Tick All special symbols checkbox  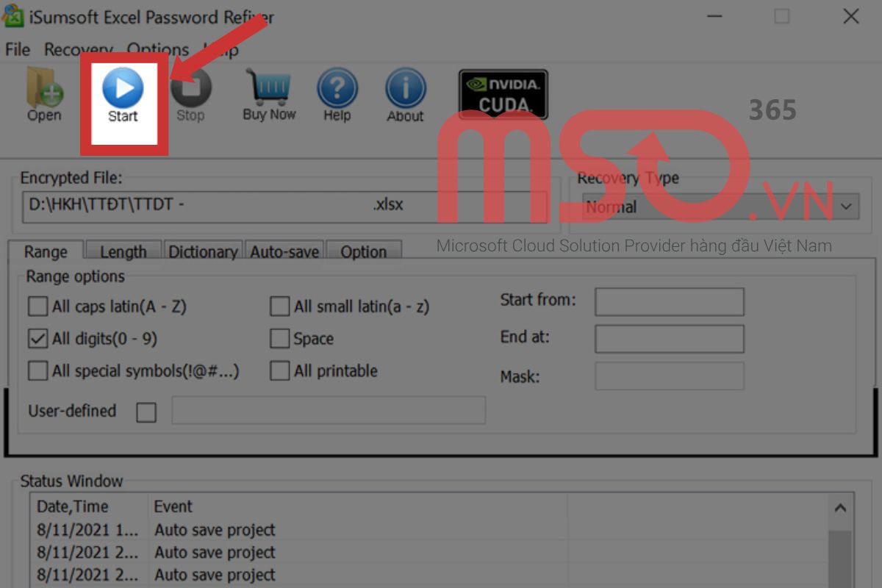37,370
